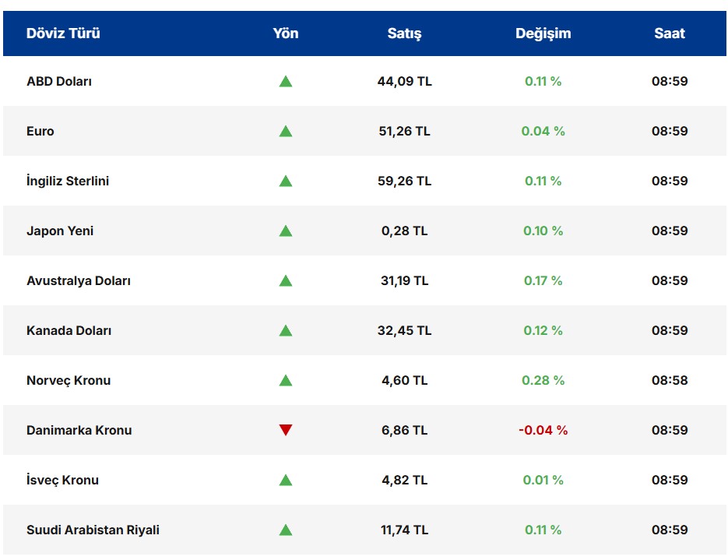
Task: Click the 0.28 % change for Norveç Kronu
Action: pos(543,380)
